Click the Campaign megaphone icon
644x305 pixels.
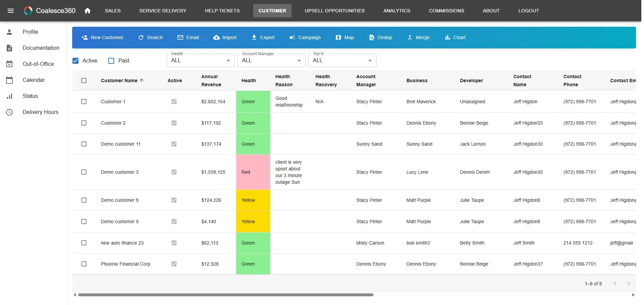coord(292,37)
